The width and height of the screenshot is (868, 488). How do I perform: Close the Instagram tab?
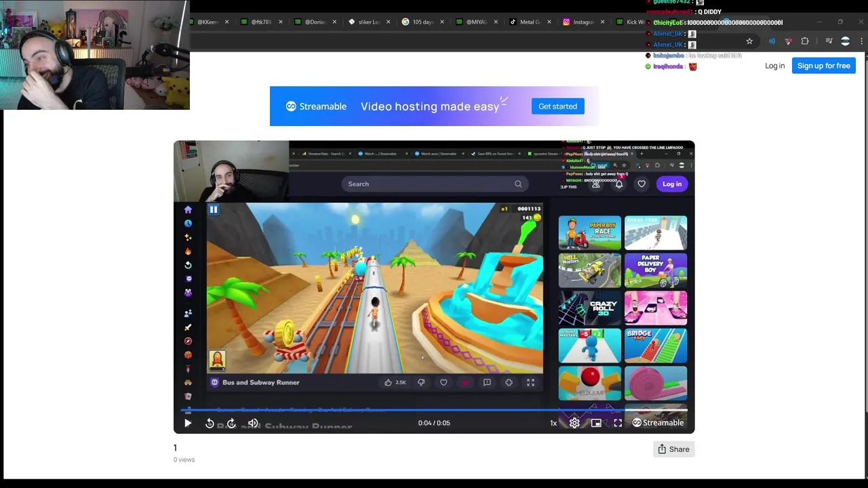tap(603, 22)
